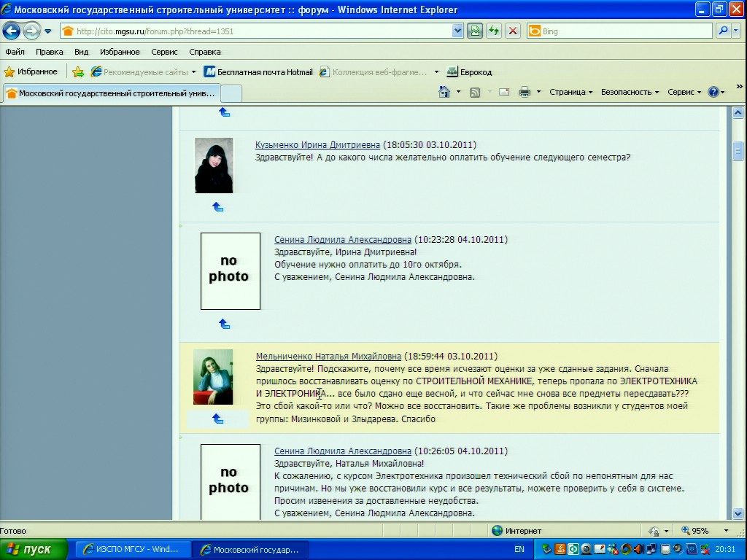This screenshot has width=747, height=560.
Task: Select the Московский государственный строительный унив… tab
Action: [x=112, y=93]
